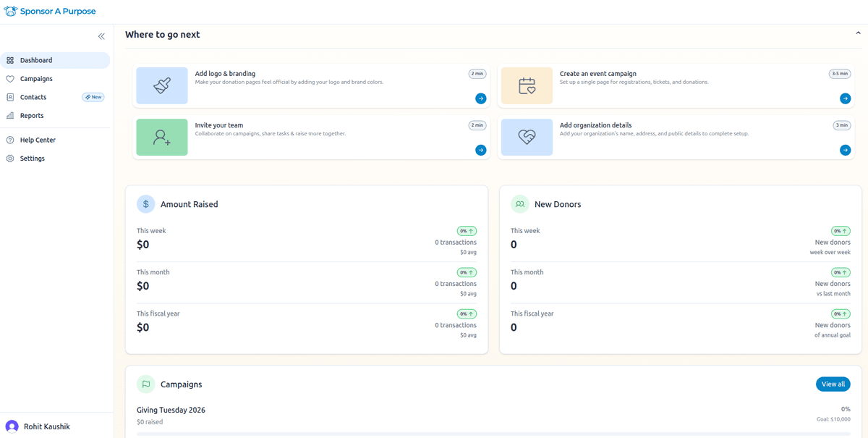Open Reports via the bar chart icon
The height and width of the screenshot is (438, 868).
pos(12,115)
